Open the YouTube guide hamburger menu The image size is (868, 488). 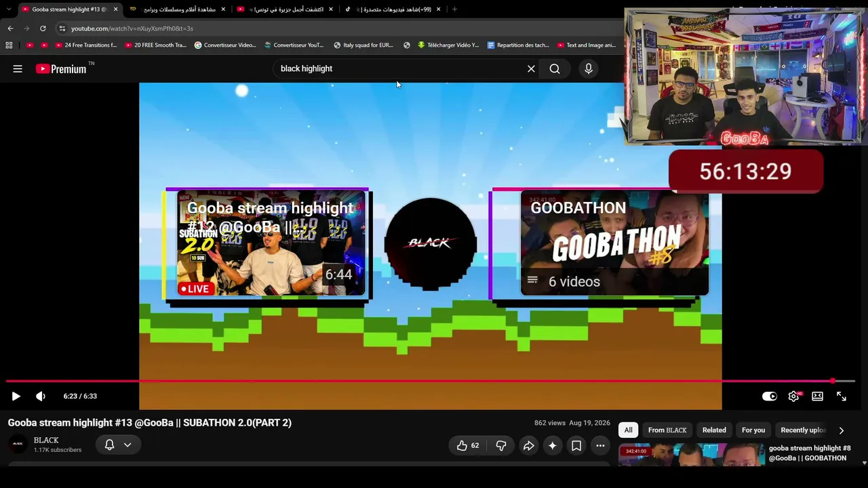[18, 68]
